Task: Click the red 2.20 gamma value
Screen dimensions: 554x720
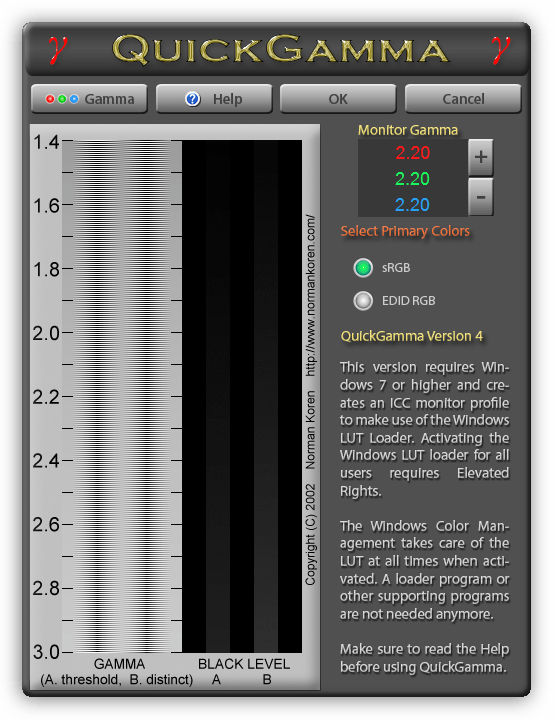Action: coord(413,152)
